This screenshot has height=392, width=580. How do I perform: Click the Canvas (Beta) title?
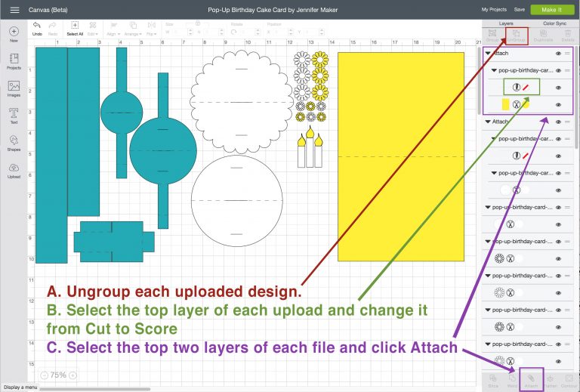(x=48, y=10)
